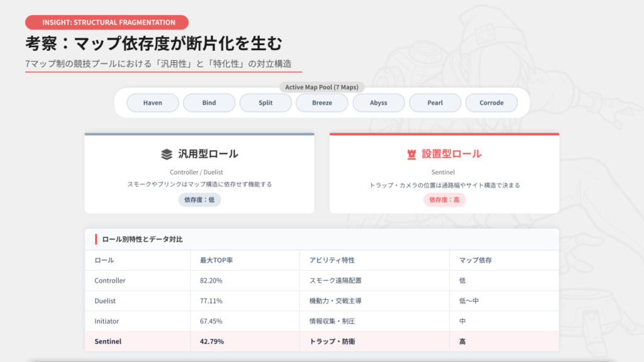Viewport: 644px width, 362px height.
Task: Select the highlighted Sentinel table row
Action: [x=321, y=341]
